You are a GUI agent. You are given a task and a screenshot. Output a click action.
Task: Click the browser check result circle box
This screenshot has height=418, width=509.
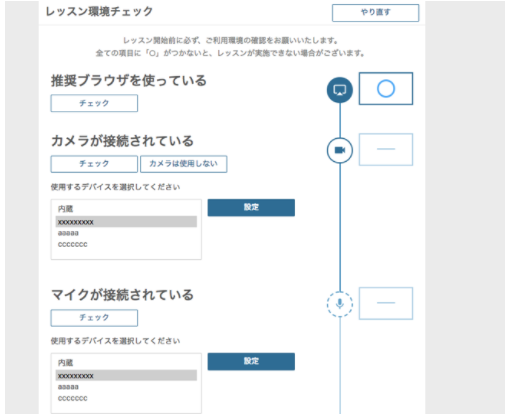tap(386, 89)
